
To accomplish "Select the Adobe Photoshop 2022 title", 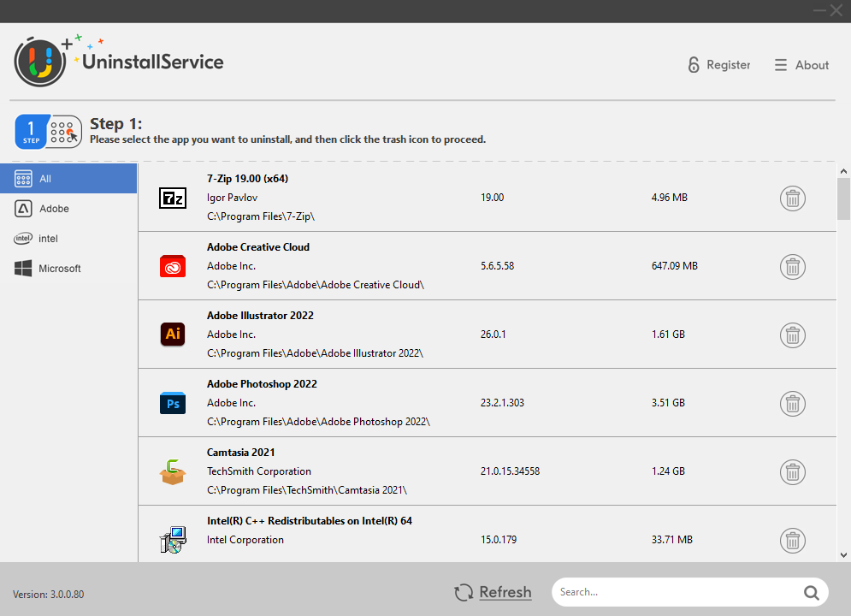I will 262,383.
